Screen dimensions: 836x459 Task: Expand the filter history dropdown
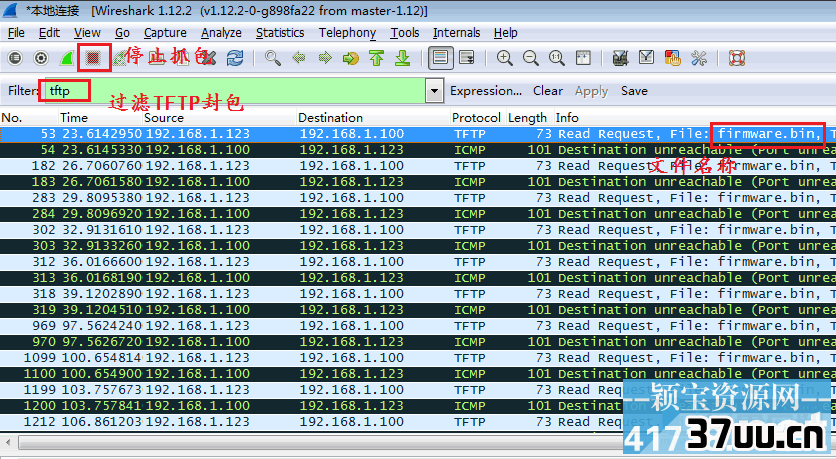(x=435, y=91)
